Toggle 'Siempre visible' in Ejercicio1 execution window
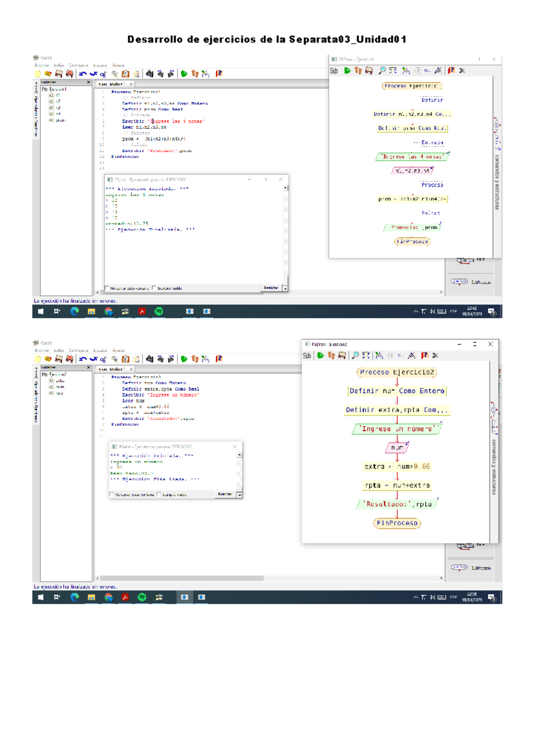Viewport: 534px width, 756px height. click(x=154, y=288)
